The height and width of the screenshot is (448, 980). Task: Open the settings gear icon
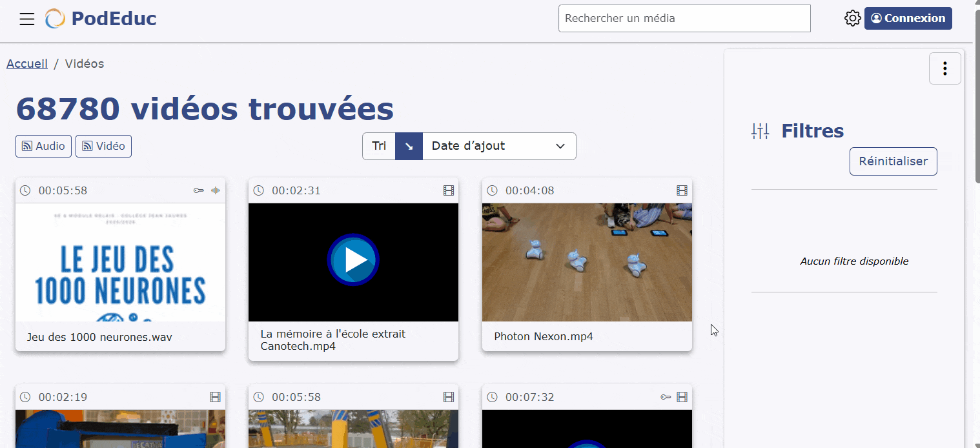point(852,18)
